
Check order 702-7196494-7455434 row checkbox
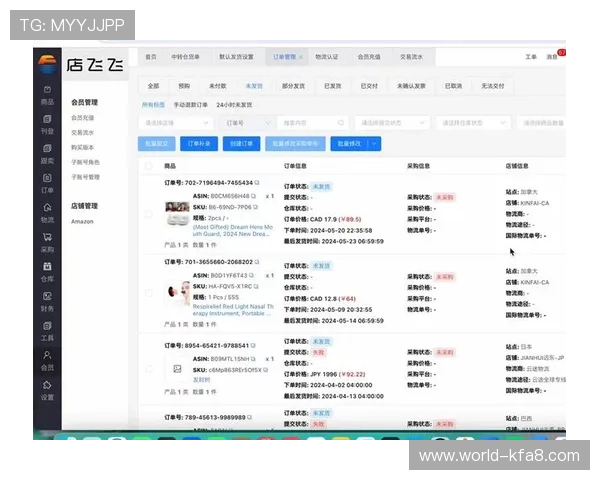(x=149, y=214)
